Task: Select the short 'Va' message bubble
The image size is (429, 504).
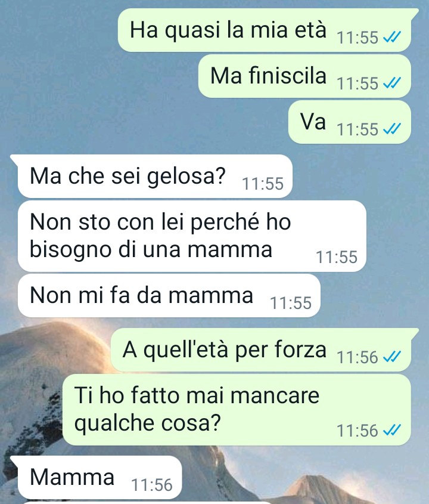Action: coord(350,122)
